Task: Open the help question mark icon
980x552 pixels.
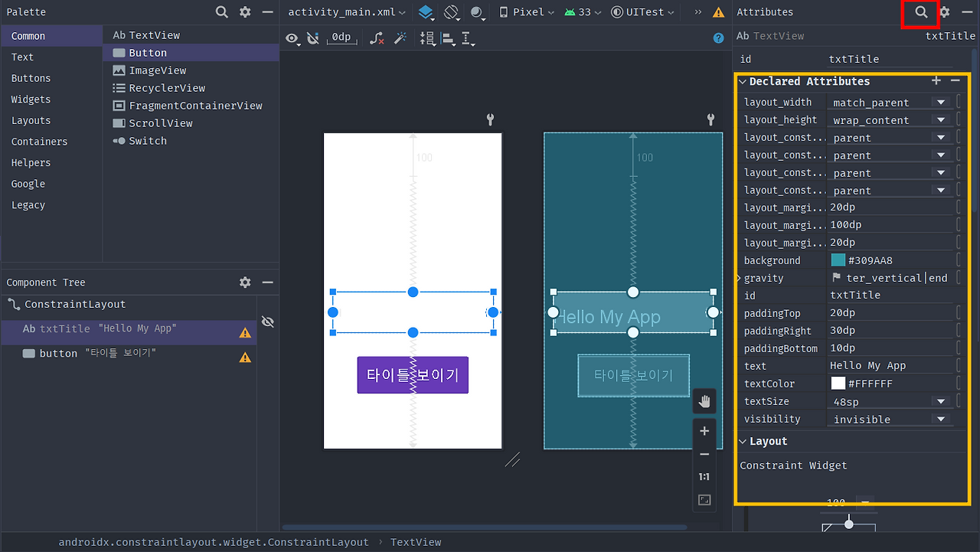Action: tap(717, 38)
